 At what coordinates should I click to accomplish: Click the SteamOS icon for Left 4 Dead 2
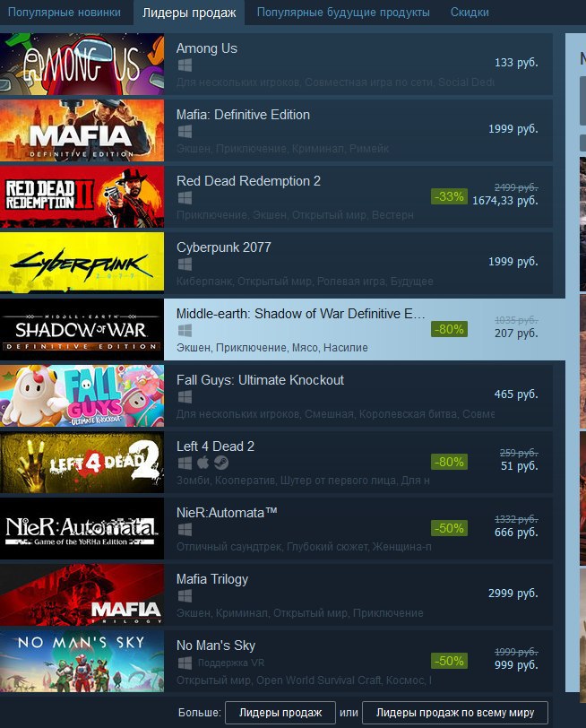pyautogui.click(x=221, y=463)
